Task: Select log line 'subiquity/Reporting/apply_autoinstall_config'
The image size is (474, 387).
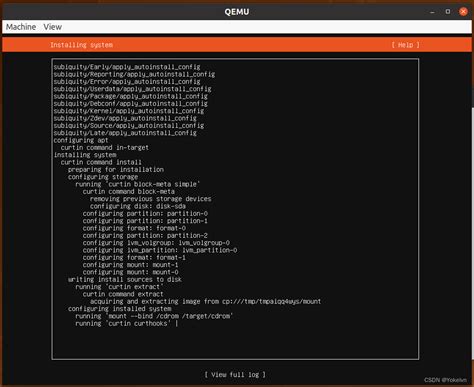Action: click(134, 74)
